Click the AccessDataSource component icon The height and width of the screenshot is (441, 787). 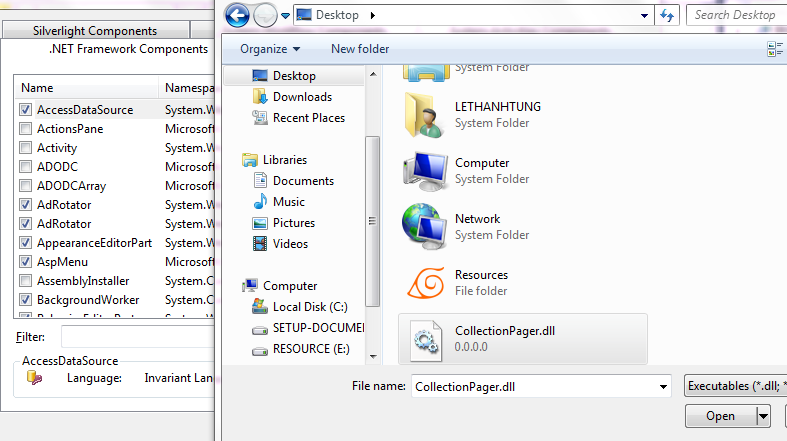35,377
